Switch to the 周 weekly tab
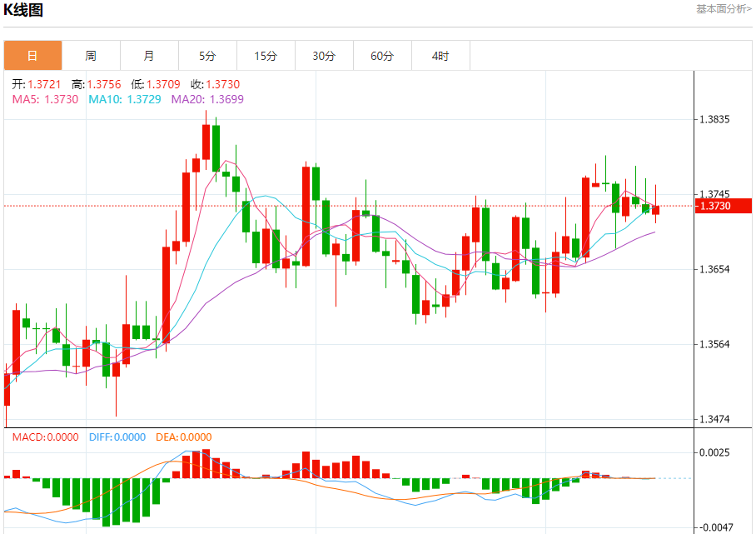Screen dimensions: 756x534 pos(91,56)
